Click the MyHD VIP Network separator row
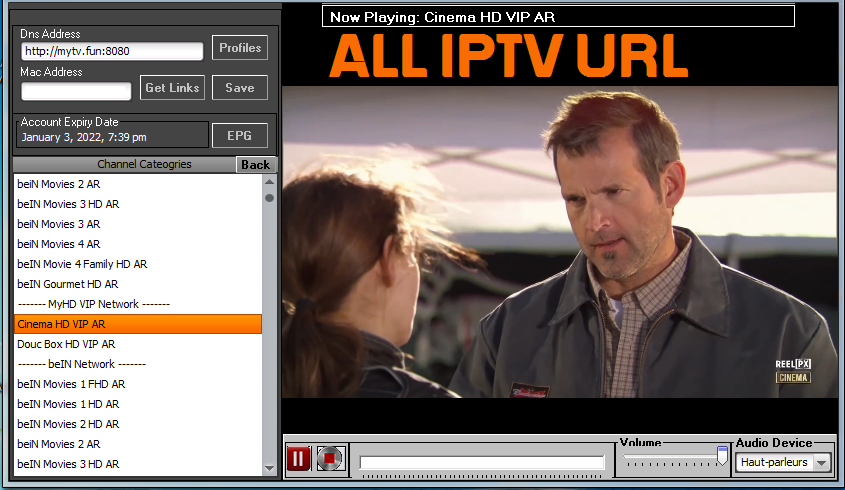The image size is (845, 490). [138, 304]
